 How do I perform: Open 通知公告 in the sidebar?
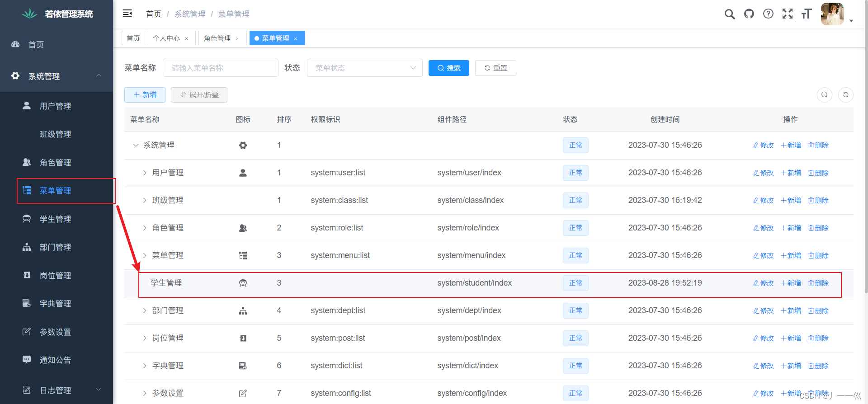pos(57,360)
